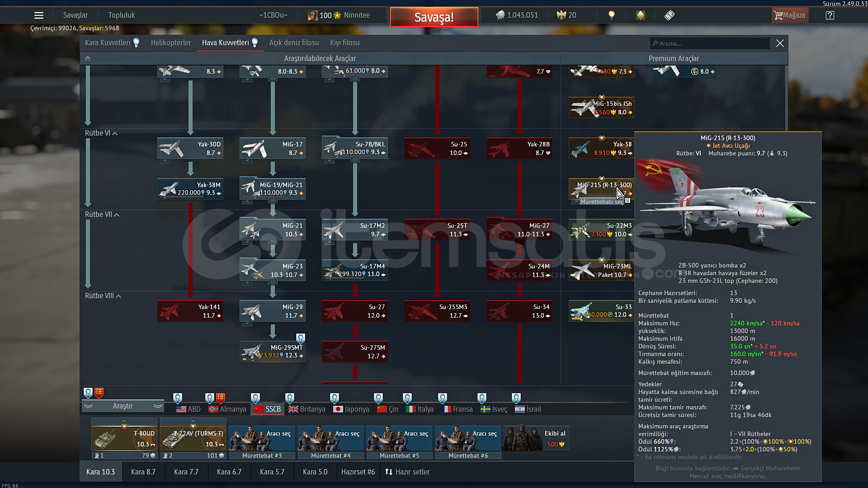Select the MiG-29 aircraft
The width and height of the screenshot is (868, 488).
coord(273,311)
